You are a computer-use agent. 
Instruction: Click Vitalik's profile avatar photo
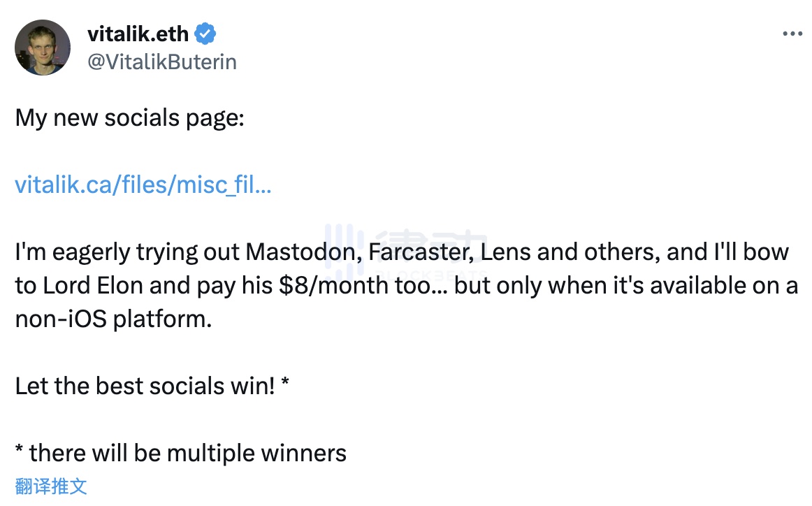(x=43, y=47)
